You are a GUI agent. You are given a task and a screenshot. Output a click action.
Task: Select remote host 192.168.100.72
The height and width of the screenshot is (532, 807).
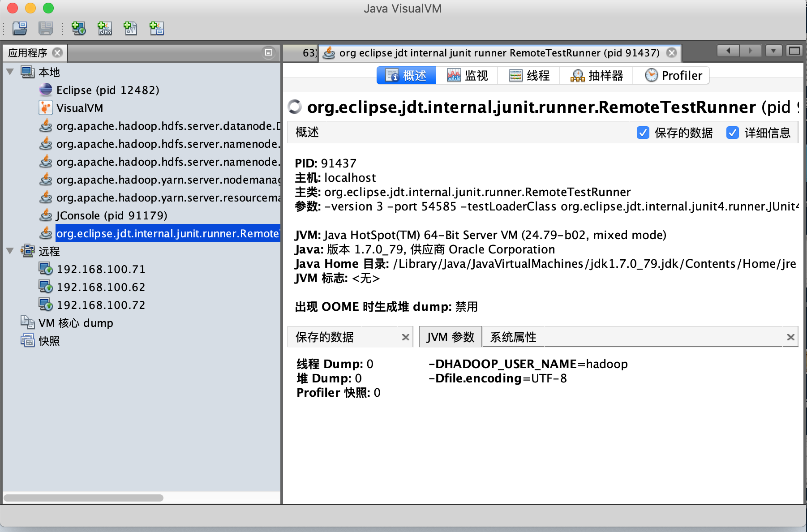[101, 305]
